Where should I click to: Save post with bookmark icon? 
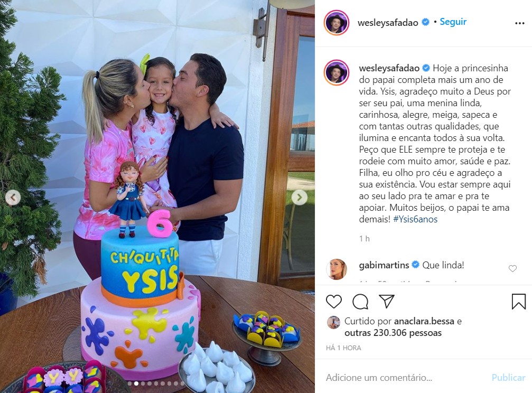(518, 302)
